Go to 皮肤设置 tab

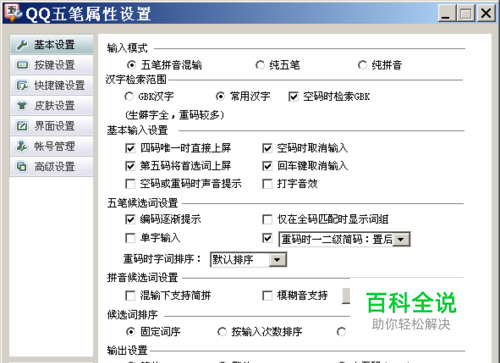(52, 106)
